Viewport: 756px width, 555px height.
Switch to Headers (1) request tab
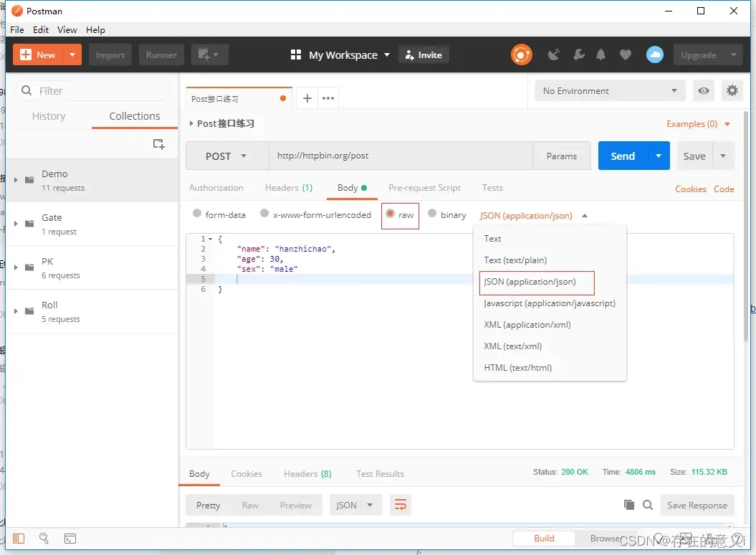[x=288, y=187]
